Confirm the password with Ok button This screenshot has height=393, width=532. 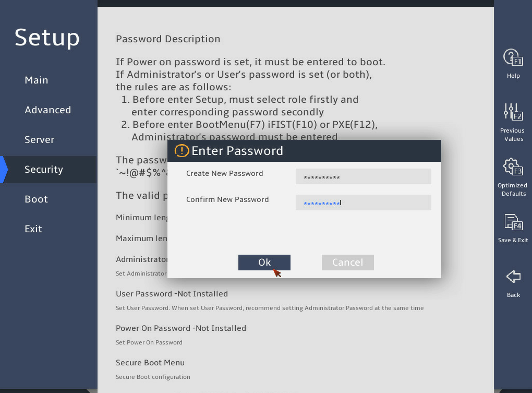tap(264, 263)
